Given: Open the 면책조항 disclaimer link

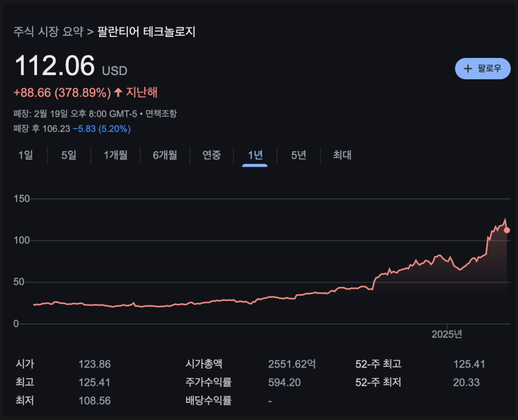Looking at the screenshot, I should click(161, 114).
